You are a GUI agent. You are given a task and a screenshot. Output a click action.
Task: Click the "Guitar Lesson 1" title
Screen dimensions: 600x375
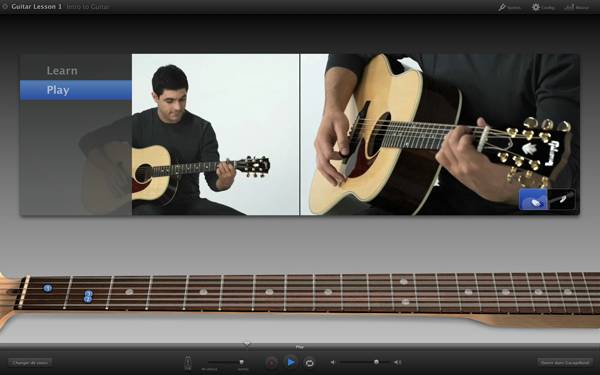pyautogui.click(x=36, y=7)
